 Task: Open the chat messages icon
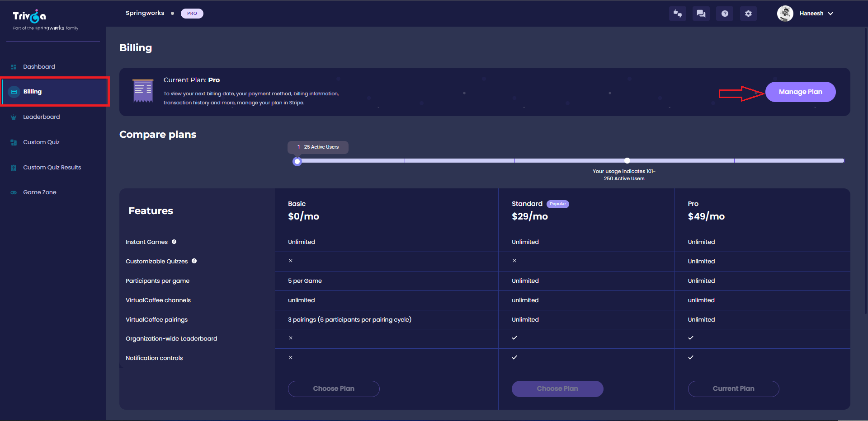point(701,14)
